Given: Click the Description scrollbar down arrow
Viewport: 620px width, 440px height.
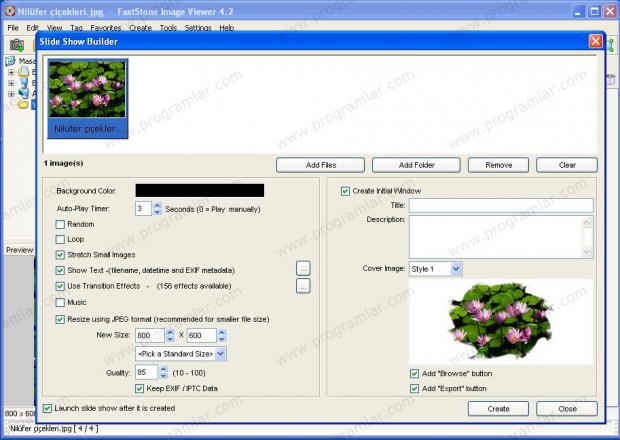Looking at the screenshot, I should click(587, 252).
